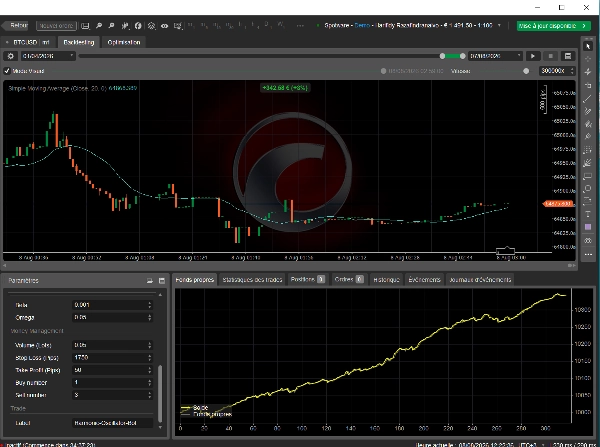Screen dimensions: 600x447
Task: Click the zoom out magnifier icon
Action: (x=111, y=26)
